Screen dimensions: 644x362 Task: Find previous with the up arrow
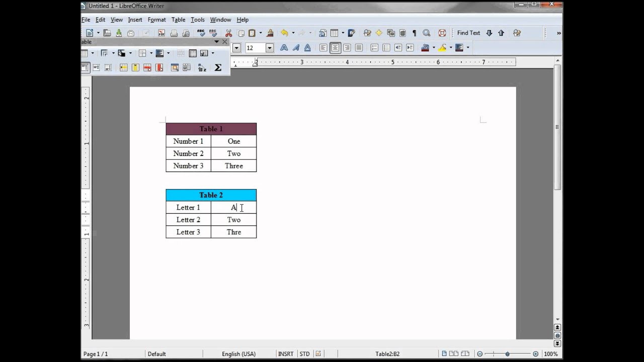click(x=501, y=33)
